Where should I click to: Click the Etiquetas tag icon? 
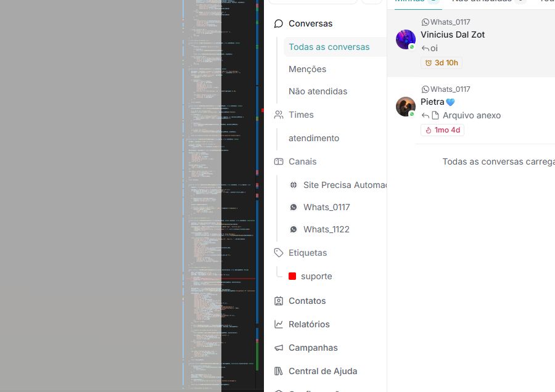coord(279,253)
